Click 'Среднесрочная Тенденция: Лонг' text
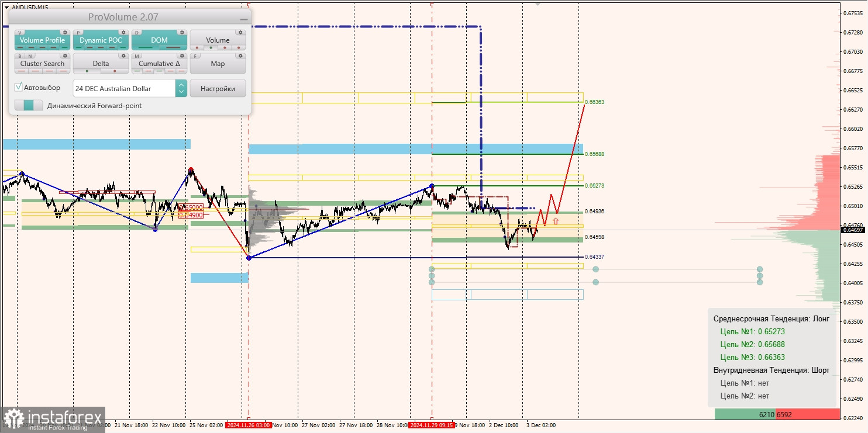The image size is (868, 433). [771, 318]
